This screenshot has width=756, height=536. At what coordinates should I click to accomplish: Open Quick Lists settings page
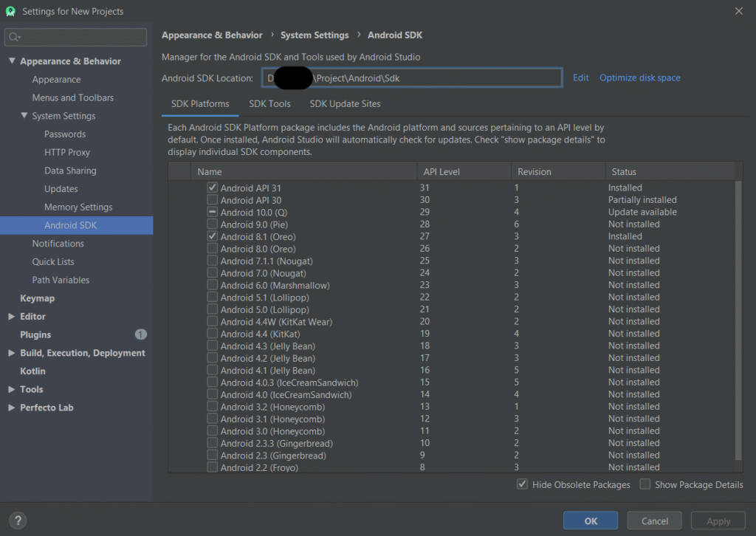tap(53, 262)
